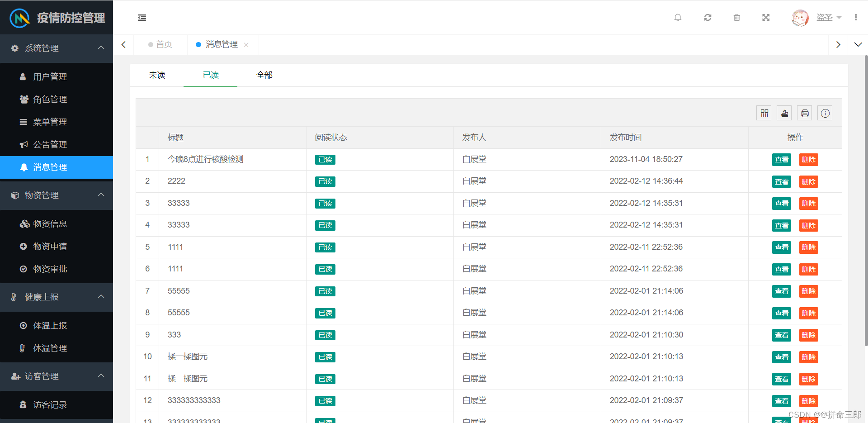Collapse the 访客管理 menu group
Image resolution: width=868 pixels, height=423 pixels.
(57, 376)
